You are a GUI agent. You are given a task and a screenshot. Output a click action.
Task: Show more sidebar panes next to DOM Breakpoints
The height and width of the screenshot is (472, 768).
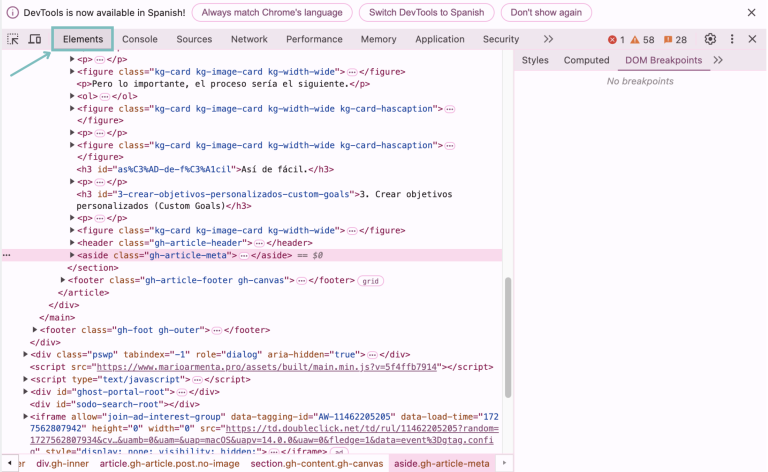[x=718, y=60]
